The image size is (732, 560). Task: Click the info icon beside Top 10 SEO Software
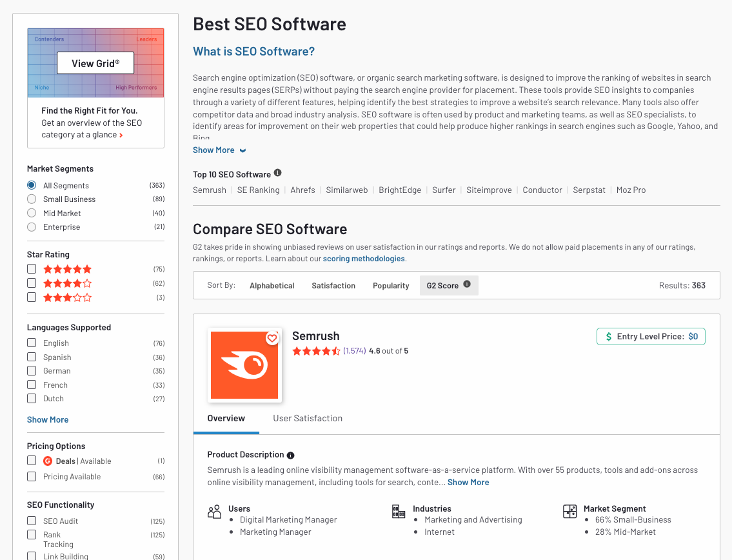click(277, 173)
